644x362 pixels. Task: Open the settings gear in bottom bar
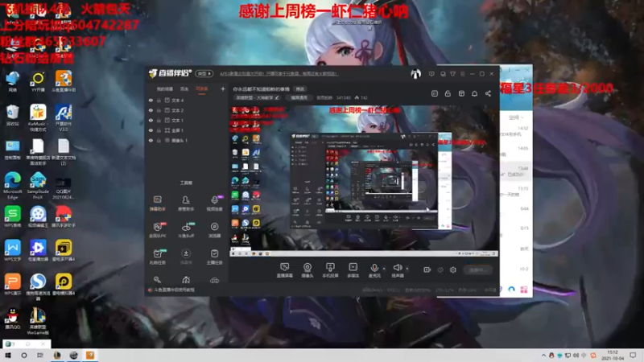[453, 269]
